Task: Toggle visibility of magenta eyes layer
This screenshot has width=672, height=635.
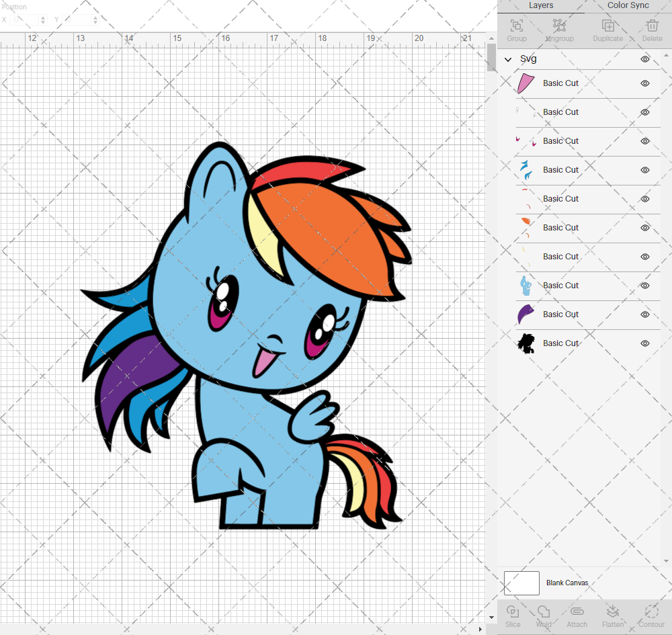Action: pos(644,141)
